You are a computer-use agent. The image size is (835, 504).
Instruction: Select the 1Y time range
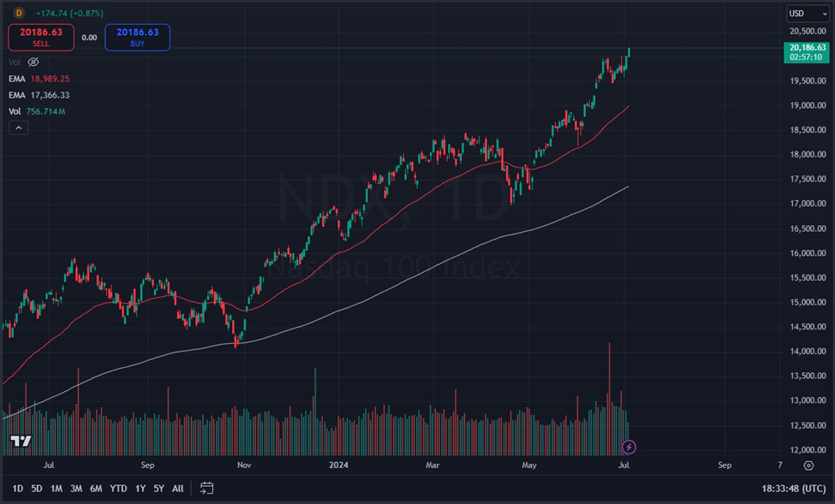[140, 489]
